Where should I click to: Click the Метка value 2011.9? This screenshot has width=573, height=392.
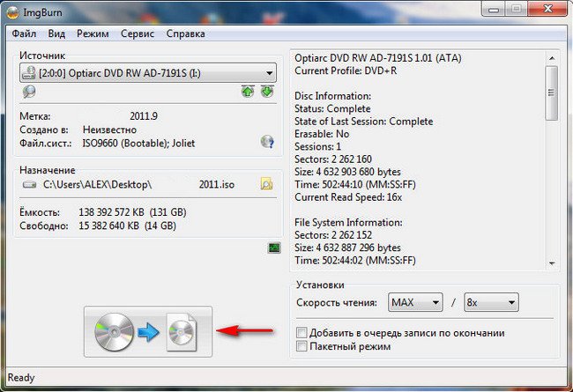pos(144,116)
